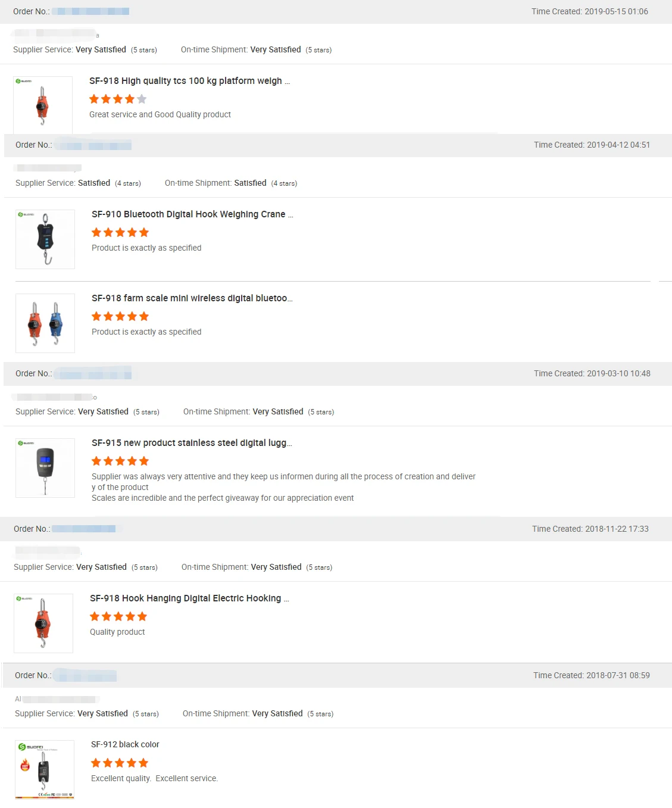This screenshot has width=672, height=808.
Task: Open SF-915 new product stainless steel title
Action: click(192, 443)
